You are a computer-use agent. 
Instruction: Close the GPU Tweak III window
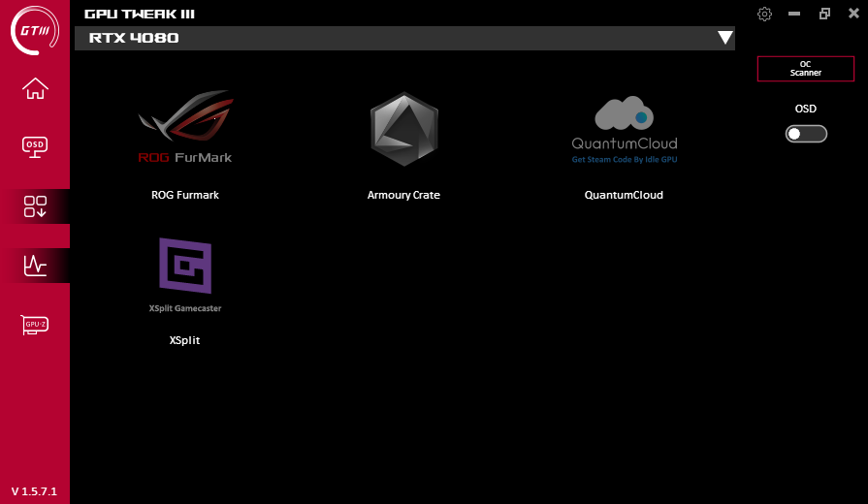pyautogui.click(x=853, y=14)
